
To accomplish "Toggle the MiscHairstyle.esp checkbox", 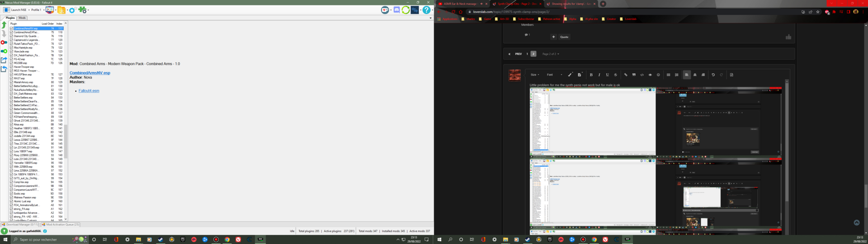I will tap(11, 47).
